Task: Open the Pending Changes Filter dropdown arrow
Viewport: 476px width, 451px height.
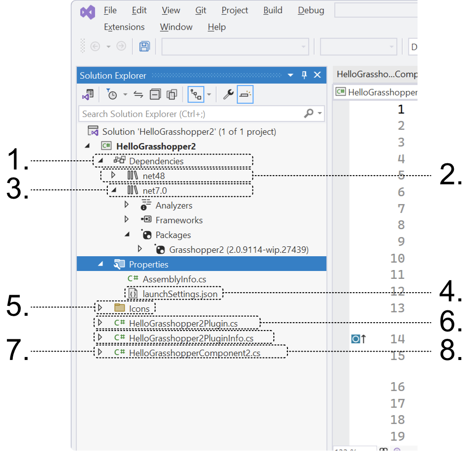Action: coord(125,94)
